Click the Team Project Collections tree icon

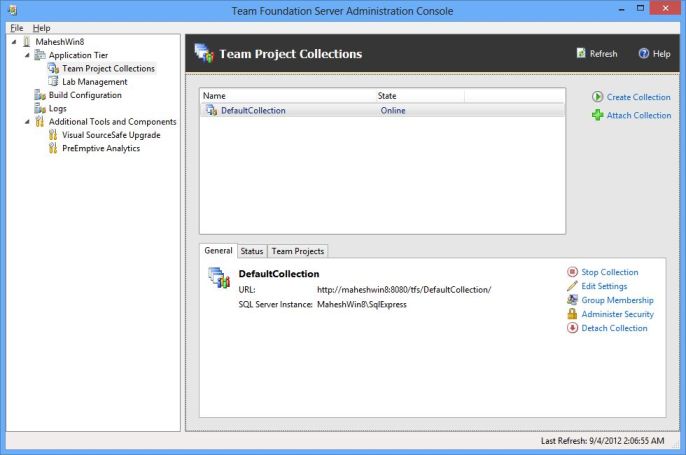point(53,68)
